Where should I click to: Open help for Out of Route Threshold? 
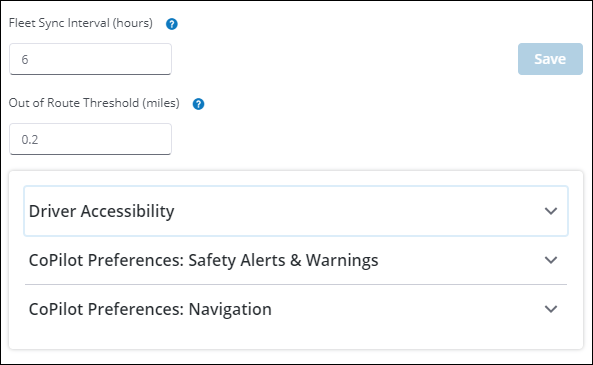(199, 104)
